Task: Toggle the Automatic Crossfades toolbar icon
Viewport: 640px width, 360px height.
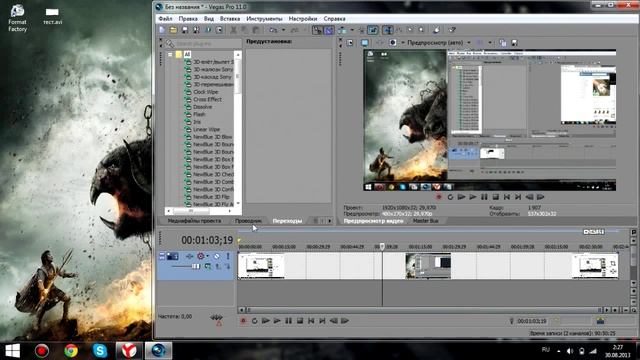Action: point(329,30)
